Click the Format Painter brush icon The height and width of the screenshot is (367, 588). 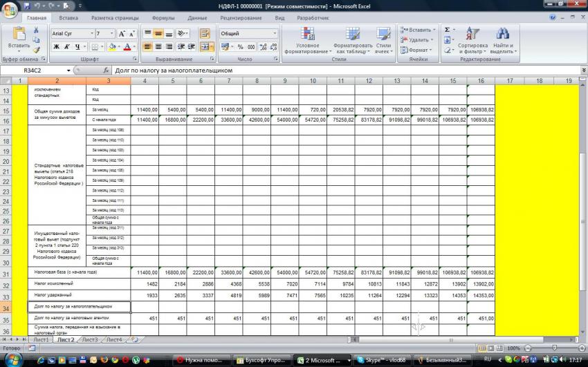click(37, 50)
